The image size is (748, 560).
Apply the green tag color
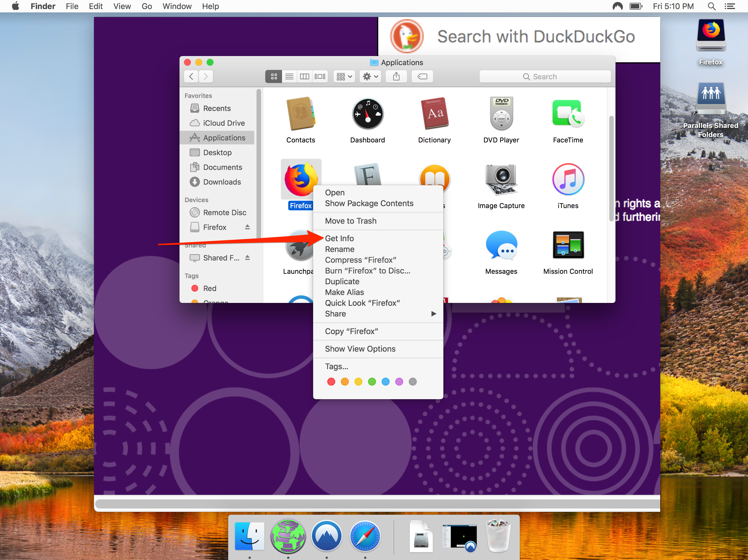click(x=372, y=382)
